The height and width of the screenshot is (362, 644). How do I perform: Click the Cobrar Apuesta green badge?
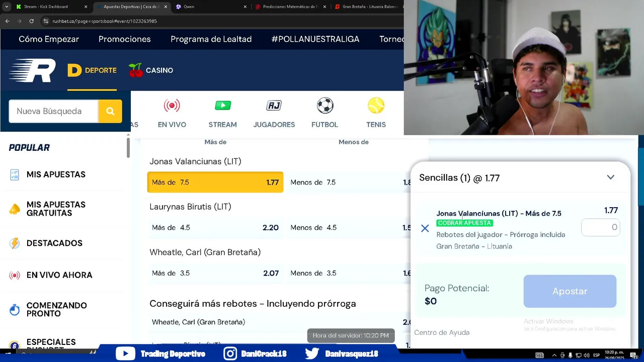pyautogui.click(x=464, y=223)
